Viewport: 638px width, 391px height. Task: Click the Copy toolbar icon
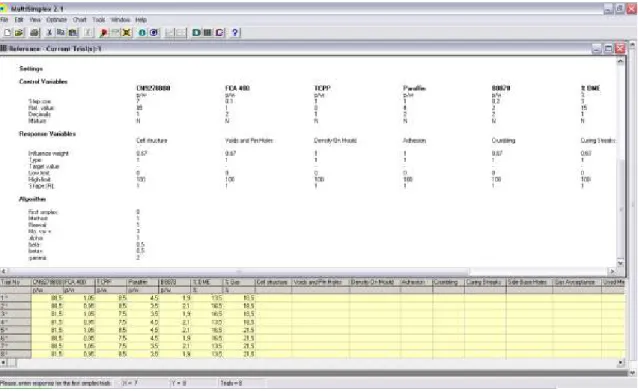click(x=61, y=33)
